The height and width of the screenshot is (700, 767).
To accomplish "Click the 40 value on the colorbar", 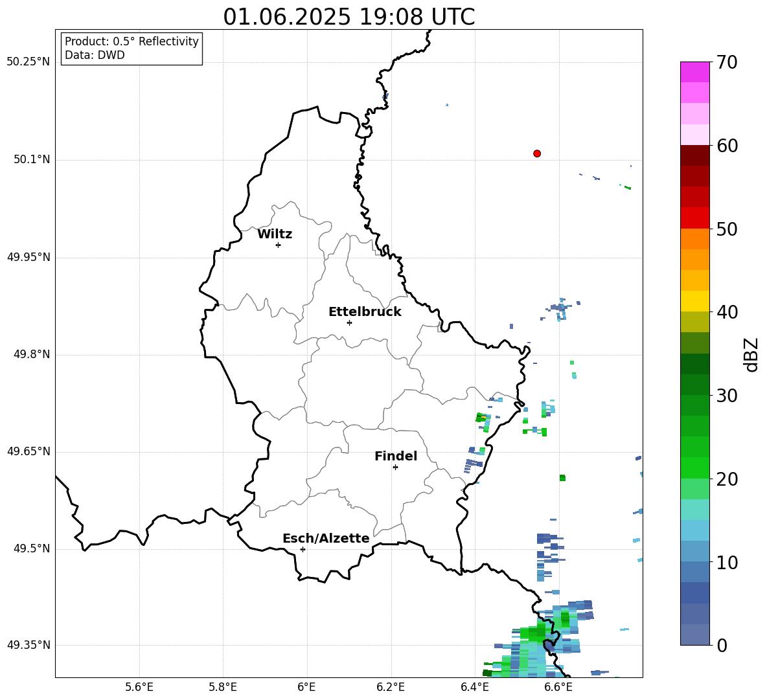I will [727, 312].
